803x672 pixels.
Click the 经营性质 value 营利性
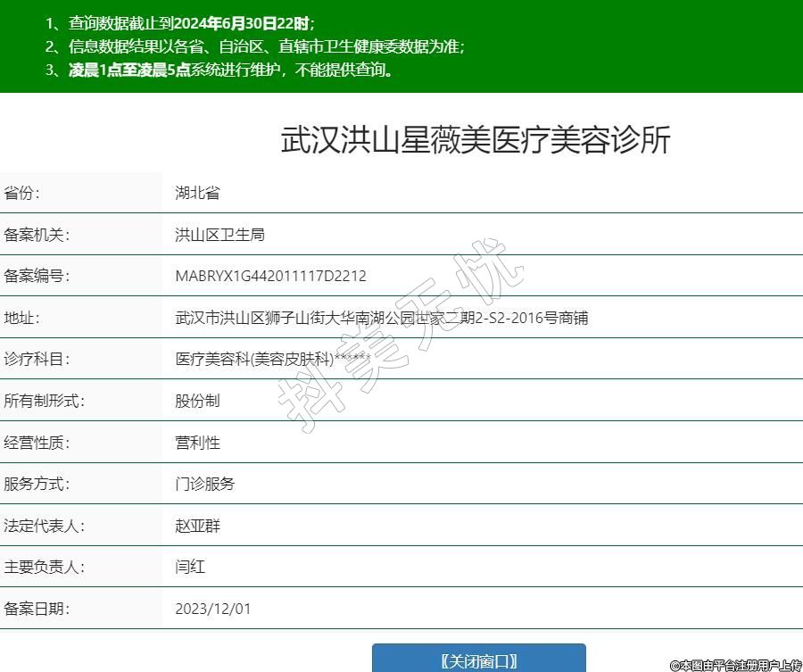click(197, 443)
